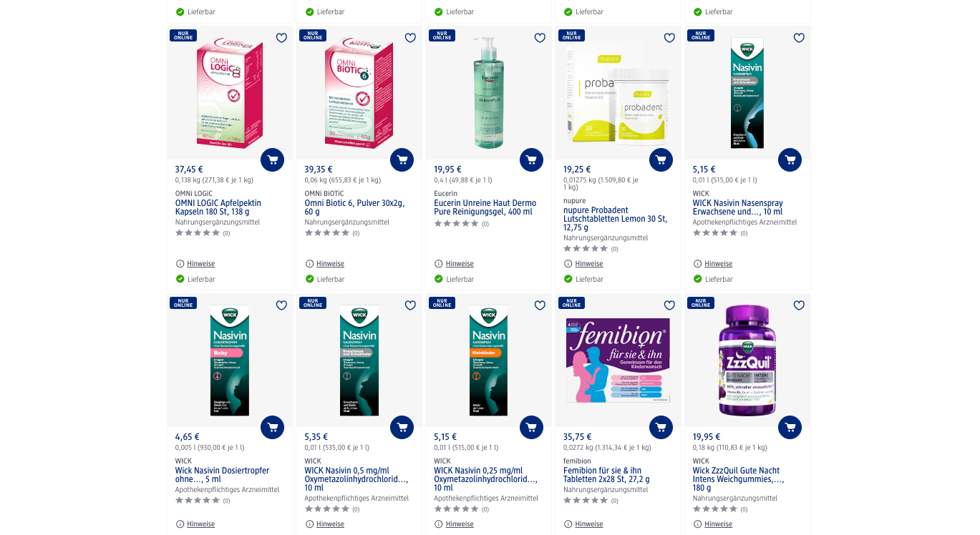The width and height of the screenshot is (980, 535).
Task: Add Femibion für sie & ihn to cart
Action: [x=661, y=427]
